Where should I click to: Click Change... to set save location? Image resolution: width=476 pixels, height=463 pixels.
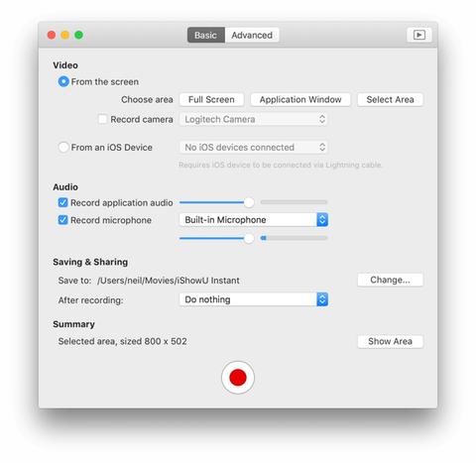click(x=390, y=280)
